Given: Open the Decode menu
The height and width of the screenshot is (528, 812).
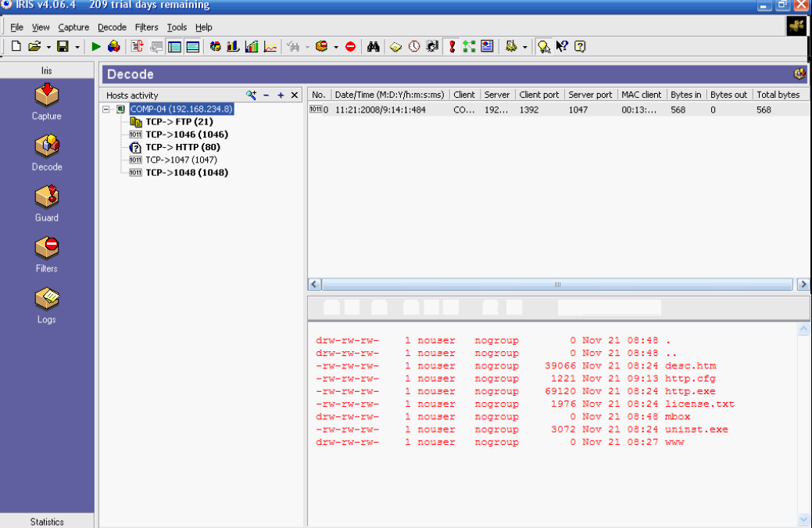Looking at the screenshot, I should click(x=112, y=27).
